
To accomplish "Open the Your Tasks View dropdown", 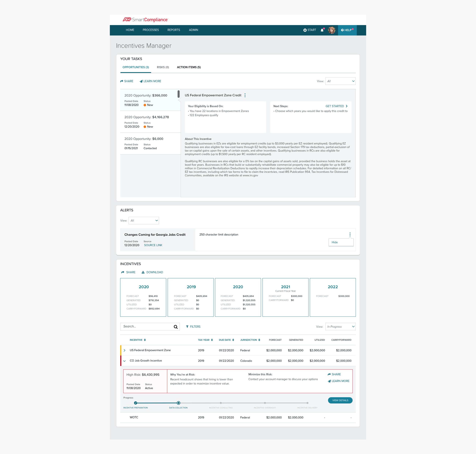I will 340,81.
